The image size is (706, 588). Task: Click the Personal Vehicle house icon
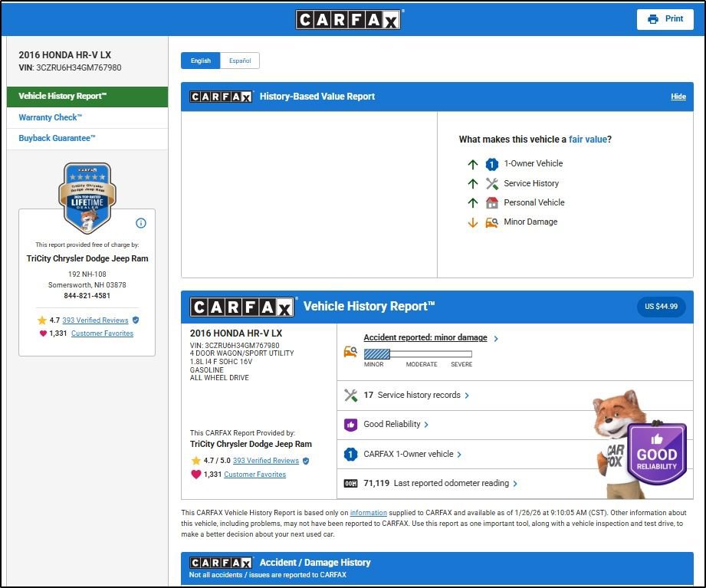click(x=492, y=203)
